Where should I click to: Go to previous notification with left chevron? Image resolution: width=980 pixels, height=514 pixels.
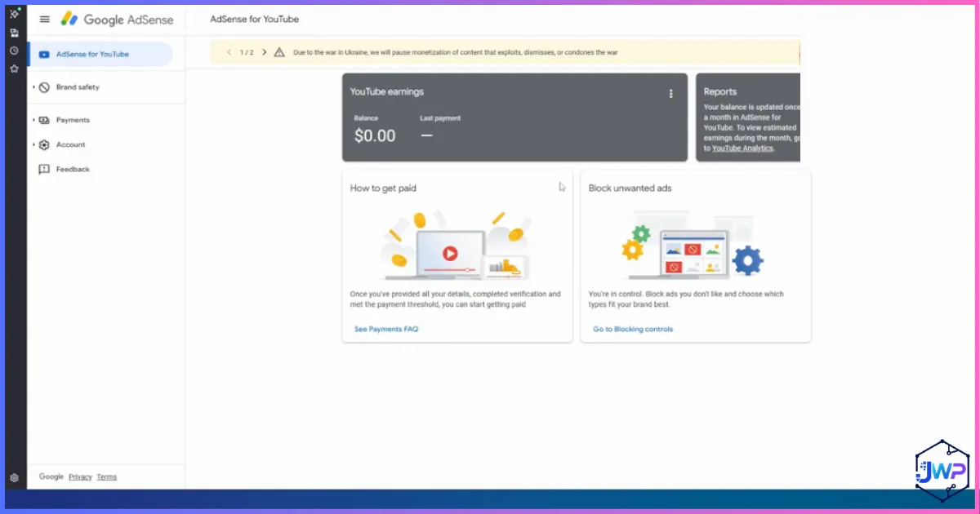point(229,52)
